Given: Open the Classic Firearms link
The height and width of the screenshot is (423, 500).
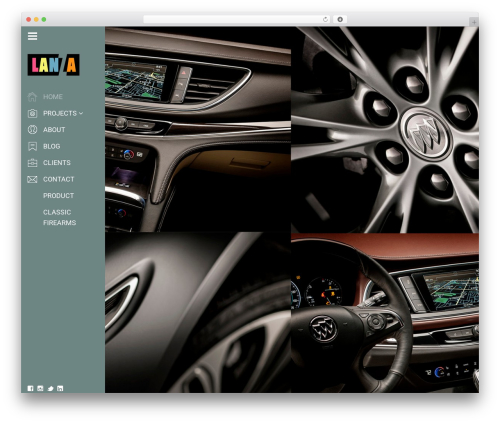Looking at the screenshot, I should pyautogui.click(x=59, y=217).
